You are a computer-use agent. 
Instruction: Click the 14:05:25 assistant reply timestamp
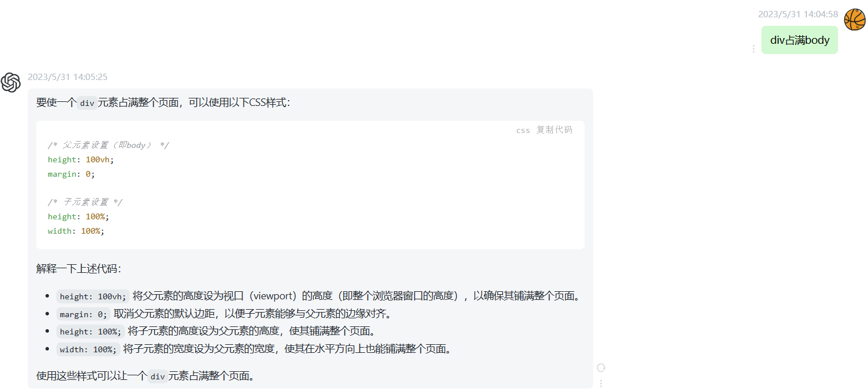click(67, 77)
